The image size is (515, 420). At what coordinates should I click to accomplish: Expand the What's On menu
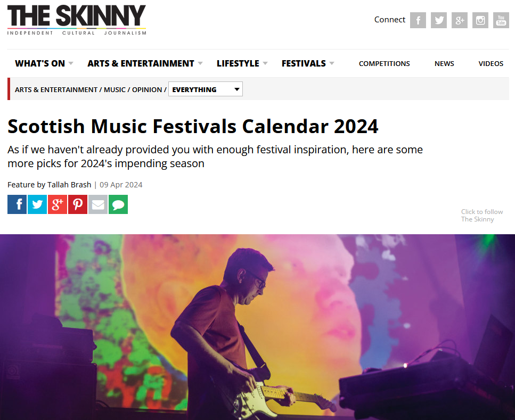coord(44,63)
